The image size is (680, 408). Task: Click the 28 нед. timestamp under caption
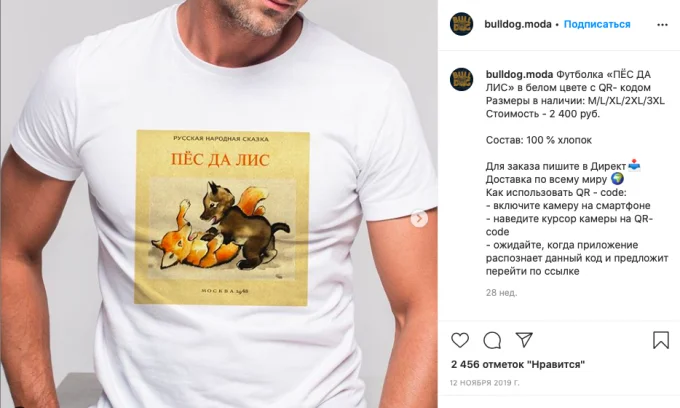click(x=501, y=293)
